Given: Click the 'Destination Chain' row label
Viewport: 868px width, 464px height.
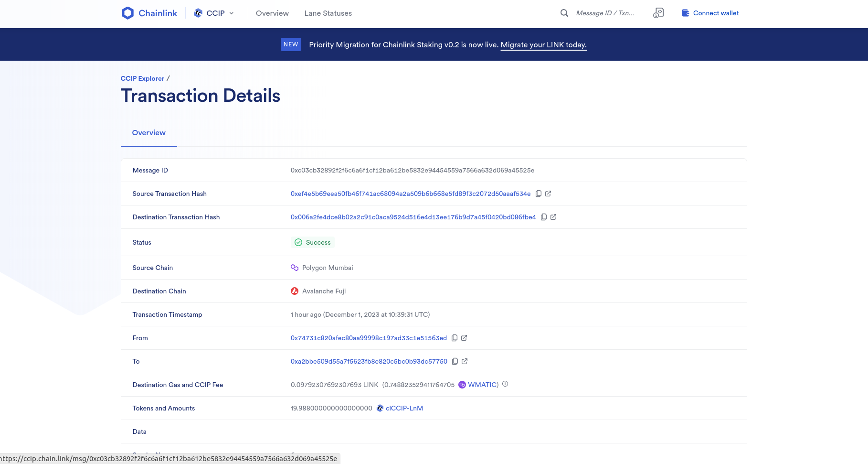Looking at the screenshot, I should 159,291.
